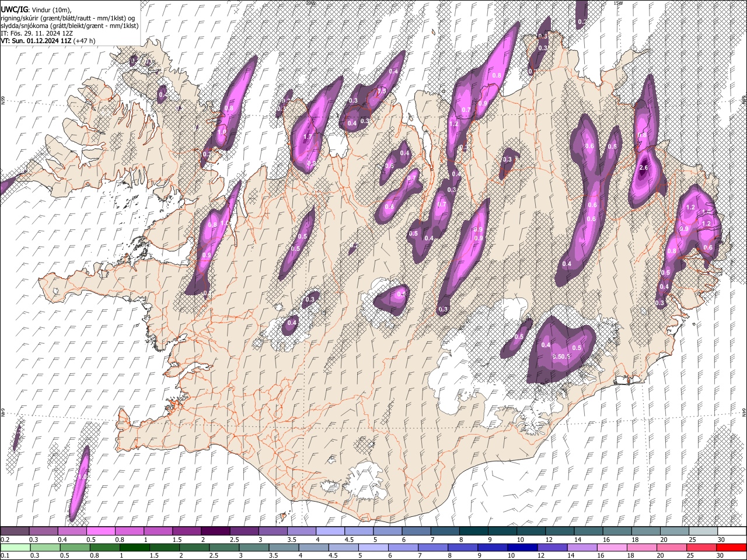Click the snow scale swatch between 0.2 and 0.3
The height and width of the screenshot is (560, 747).
15,531
